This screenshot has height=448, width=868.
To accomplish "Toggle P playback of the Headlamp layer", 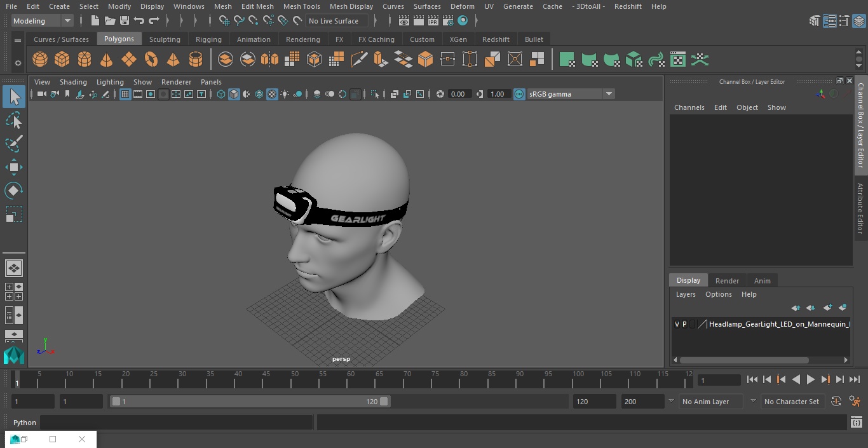I will [x=684, y=324].
